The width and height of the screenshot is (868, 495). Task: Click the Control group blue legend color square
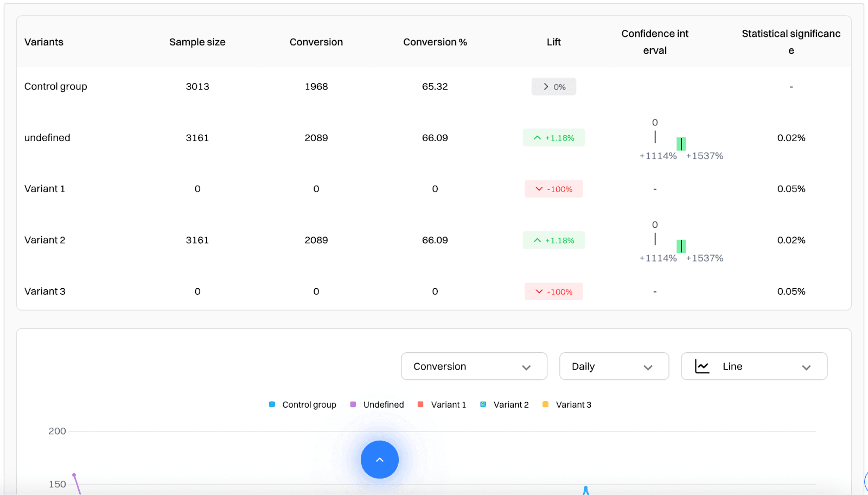(271, 404)
